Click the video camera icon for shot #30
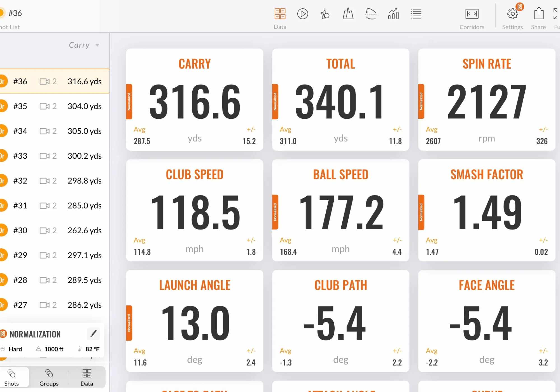The height and width of the screenshot is (392, 560). click(45, 230)
